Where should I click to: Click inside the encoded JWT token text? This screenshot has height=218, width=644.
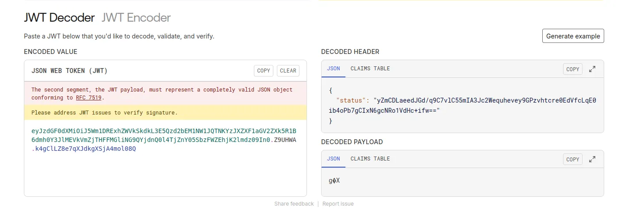coord(150,135)
